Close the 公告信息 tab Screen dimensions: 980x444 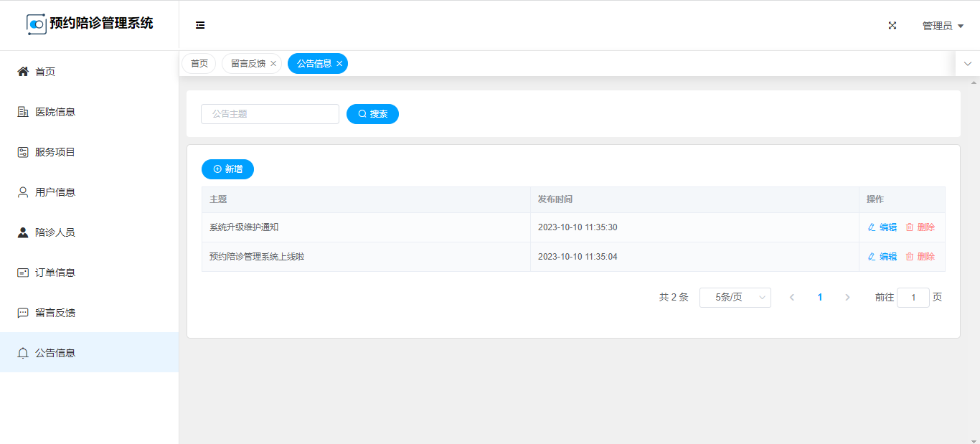tap(339, 64)
